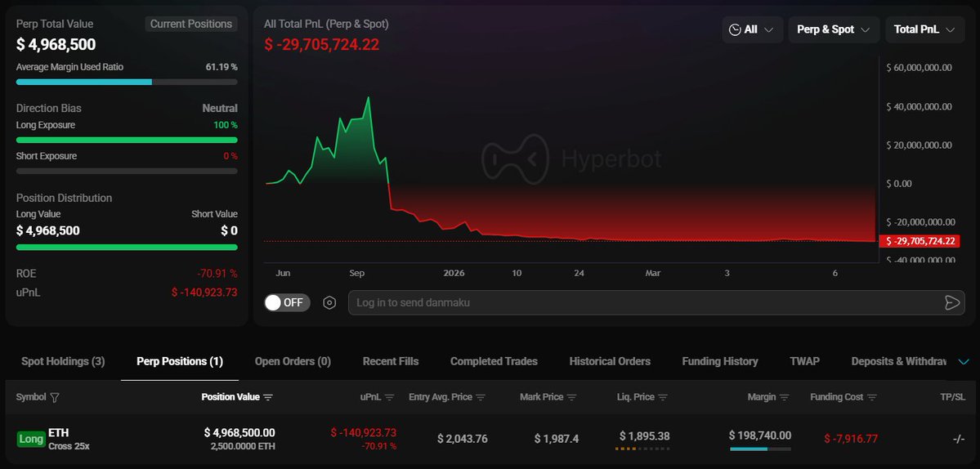Viewport: 980px width, 469px height.
Task: Open Deposits & Withdrawals tab
Action: (899, 362)
